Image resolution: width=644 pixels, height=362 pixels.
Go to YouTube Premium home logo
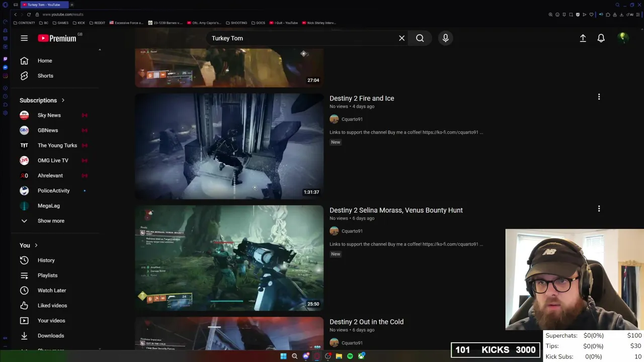pos(57,38)
